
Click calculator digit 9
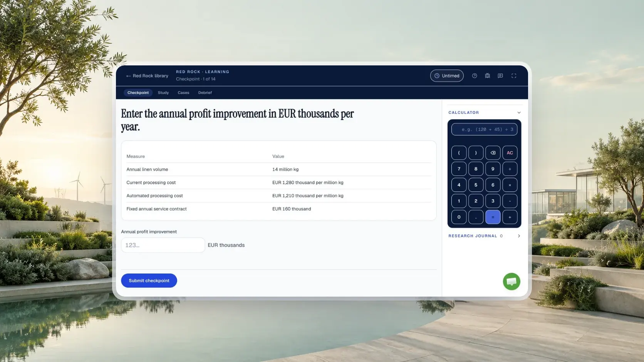(x=493, y=169)
